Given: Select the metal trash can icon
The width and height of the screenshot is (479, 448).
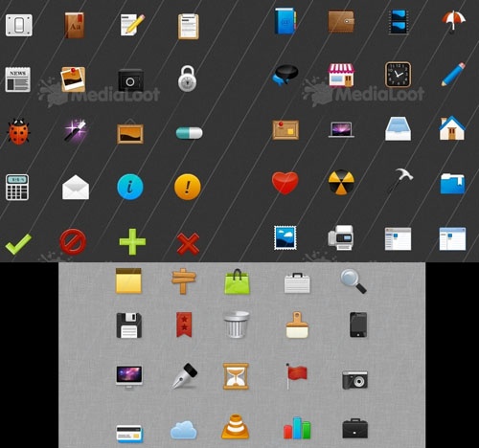Looking at the screenshot, I should pos(237,325).
